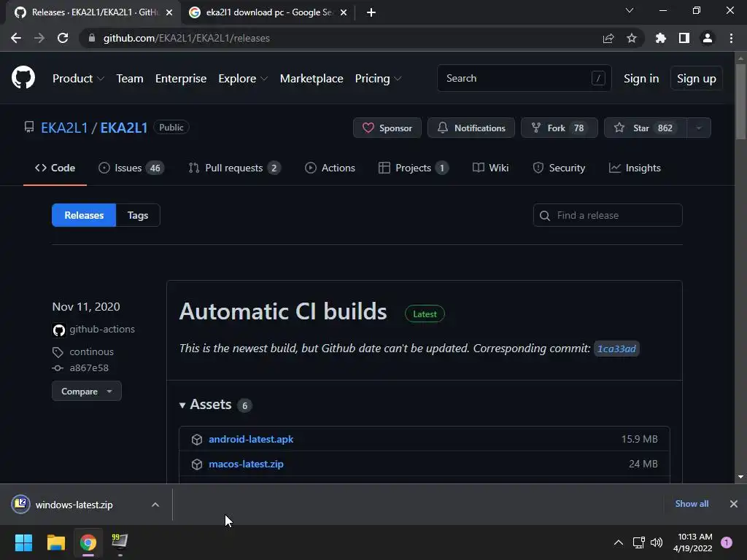Open the Star lists dropdown arrow
Viewport: 747px width, 560px height.
[x=698, y=128]
